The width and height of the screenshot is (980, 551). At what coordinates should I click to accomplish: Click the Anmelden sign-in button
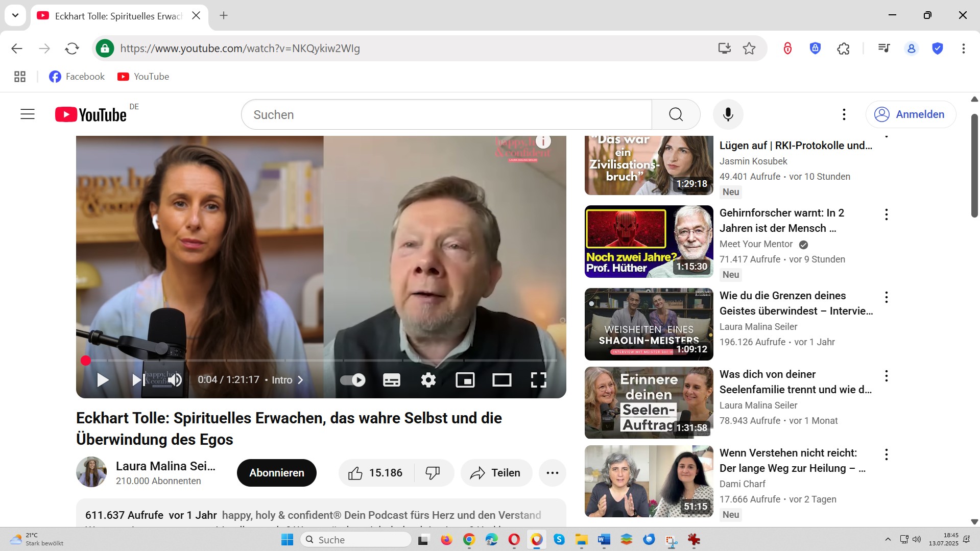click(x=911, y=114)
